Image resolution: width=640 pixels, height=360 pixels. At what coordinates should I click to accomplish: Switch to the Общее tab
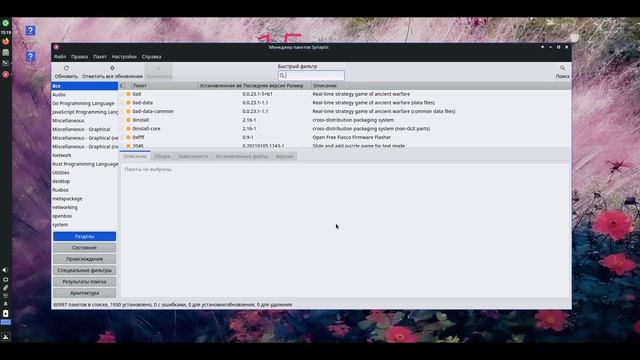point(162,156)
